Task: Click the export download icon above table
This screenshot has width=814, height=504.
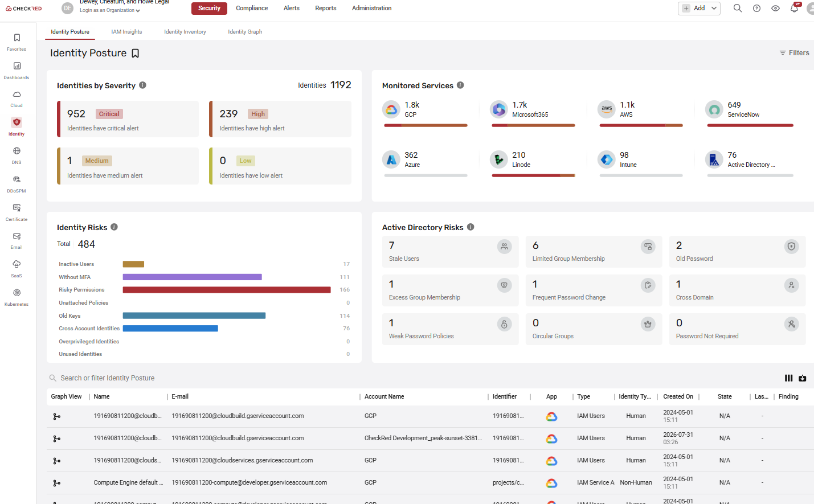Action: (803, 378)
